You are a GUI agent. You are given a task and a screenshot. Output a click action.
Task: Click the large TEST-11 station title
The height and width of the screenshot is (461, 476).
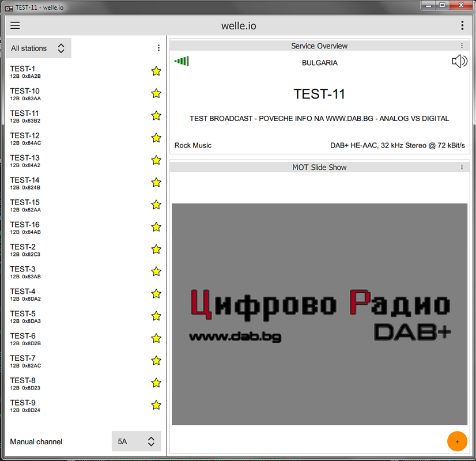319,94
